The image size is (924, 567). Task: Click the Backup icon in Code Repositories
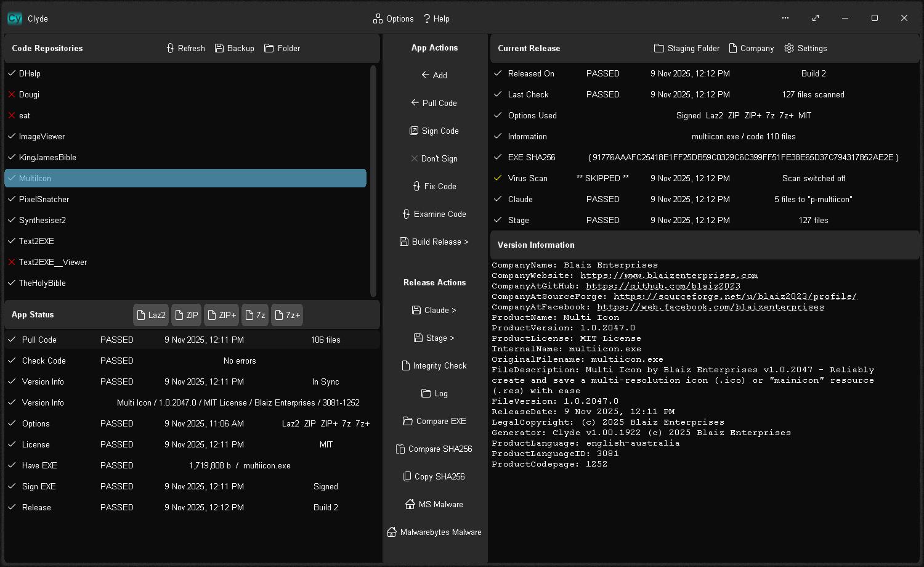coord(234,48)
